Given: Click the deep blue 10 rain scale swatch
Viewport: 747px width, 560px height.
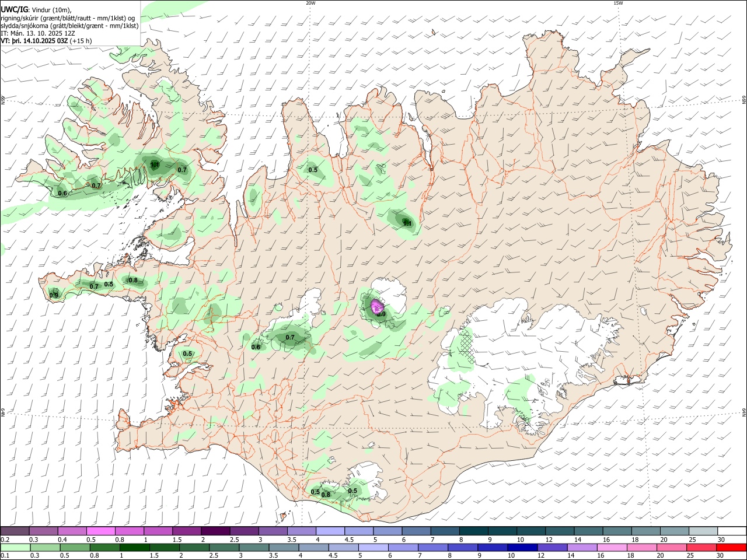Looking at the screenshot, I should 523,548.
